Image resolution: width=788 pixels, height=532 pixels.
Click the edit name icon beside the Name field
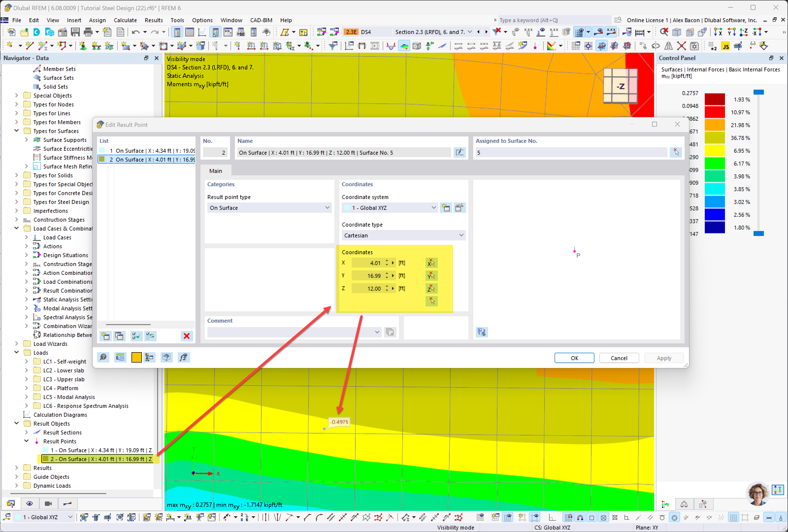(460, 153)
